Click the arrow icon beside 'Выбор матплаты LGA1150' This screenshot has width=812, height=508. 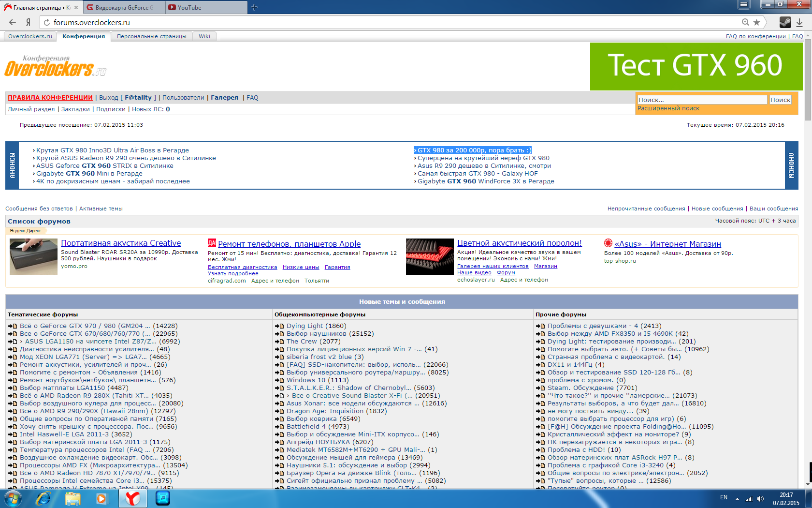(12, 388)
